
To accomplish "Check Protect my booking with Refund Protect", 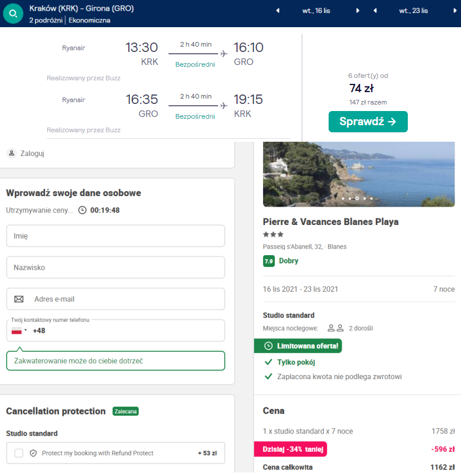I will (x=19, y=453).
